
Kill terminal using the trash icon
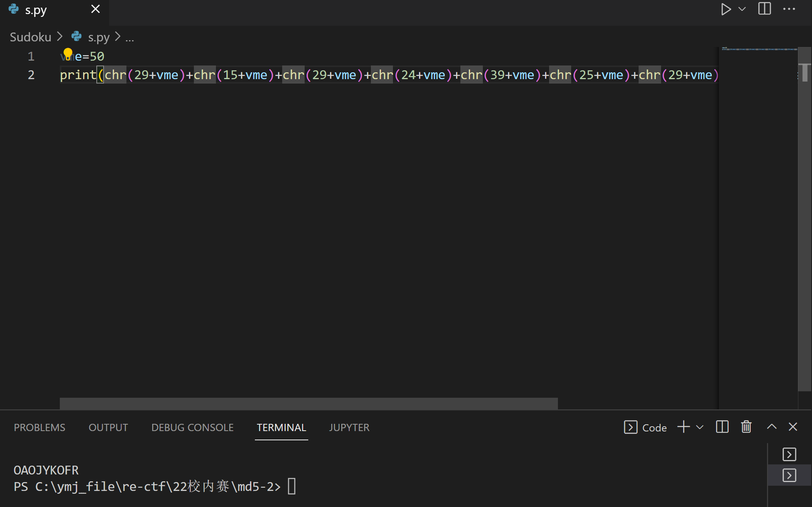click(746, 427)
